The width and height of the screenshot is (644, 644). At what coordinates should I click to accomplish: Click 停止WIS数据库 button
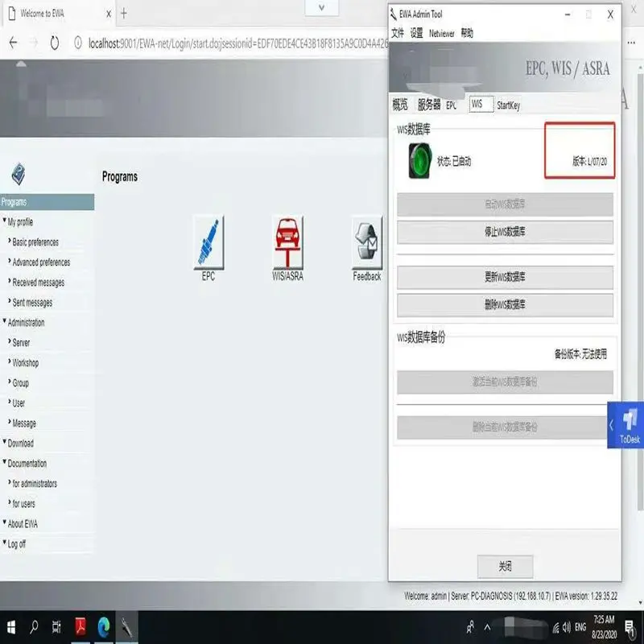click(x=505, y=232)
